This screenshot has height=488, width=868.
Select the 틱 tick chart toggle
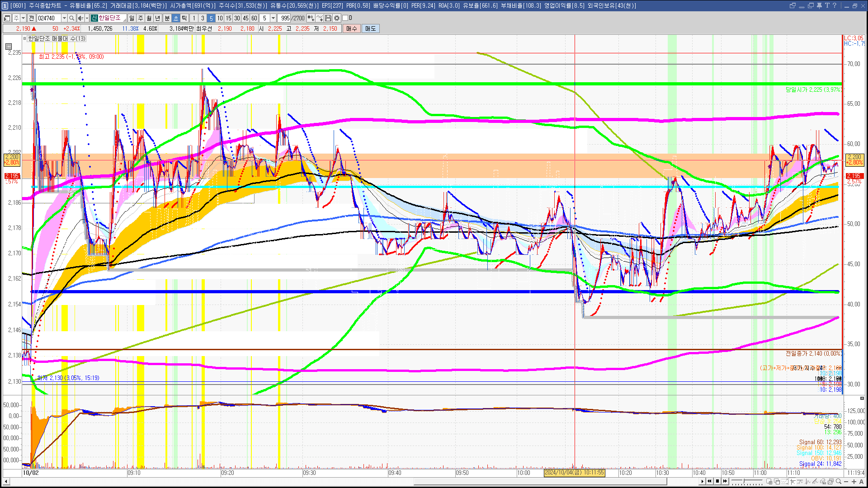pos(184,18)
